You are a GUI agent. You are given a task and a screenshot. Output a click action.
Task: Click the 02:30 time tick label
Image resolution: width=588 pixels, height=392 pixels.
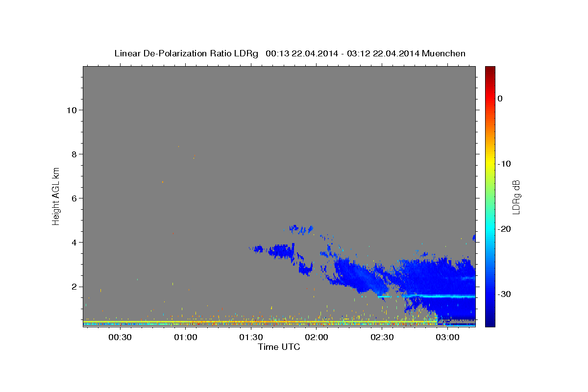382,337
